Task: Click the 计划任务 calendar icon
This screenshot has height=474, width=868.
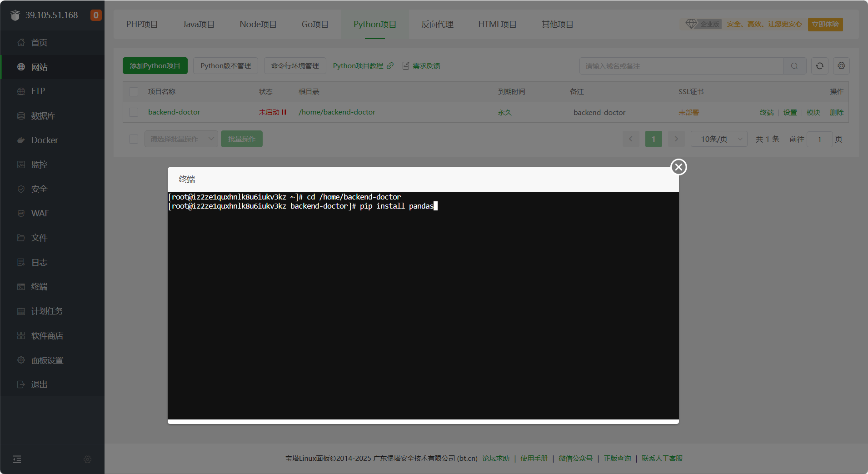Action: [x=21, y=311]
